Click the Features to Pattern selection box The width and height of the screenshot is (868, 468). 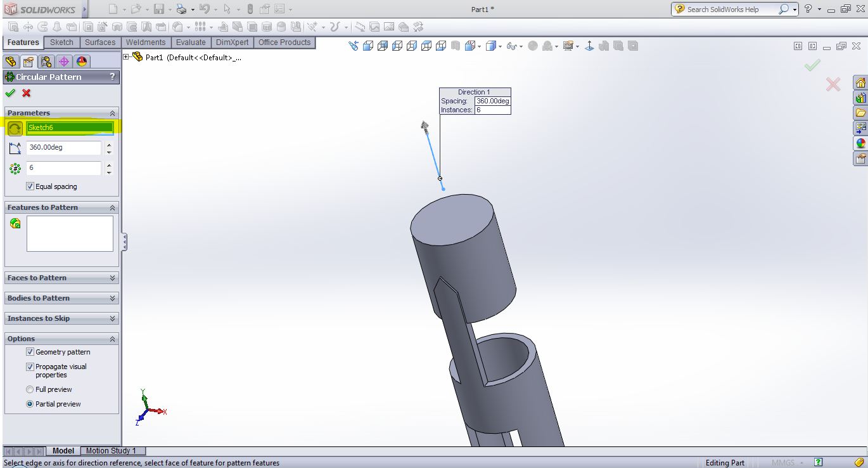[x=70, y=233]
